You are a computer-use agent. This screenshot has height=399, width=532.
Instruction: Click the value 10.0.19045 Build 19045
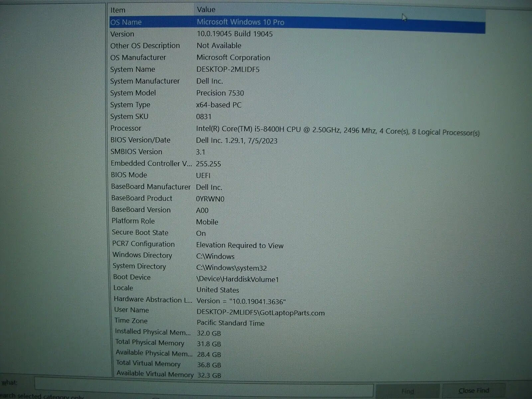point(234,34)
